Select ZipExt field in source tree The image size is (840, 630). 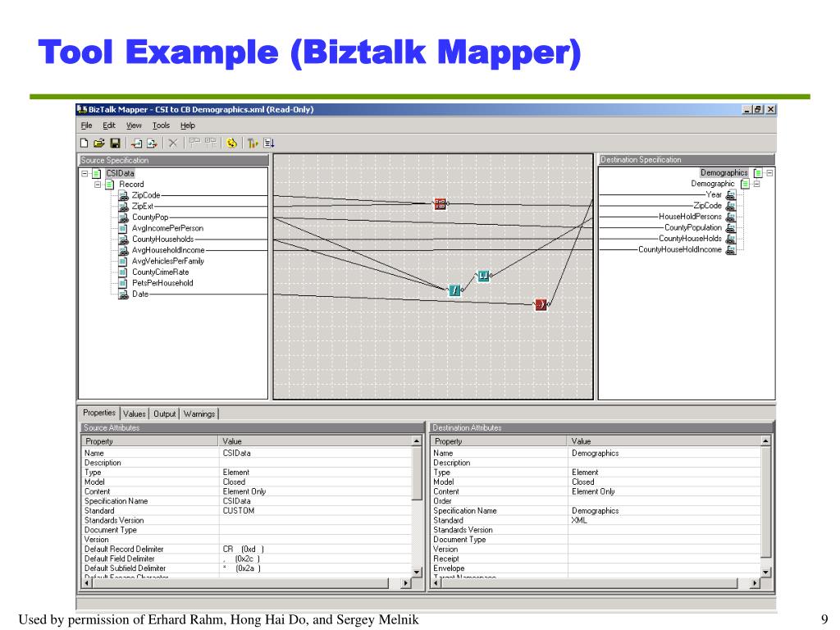[143, 206]
